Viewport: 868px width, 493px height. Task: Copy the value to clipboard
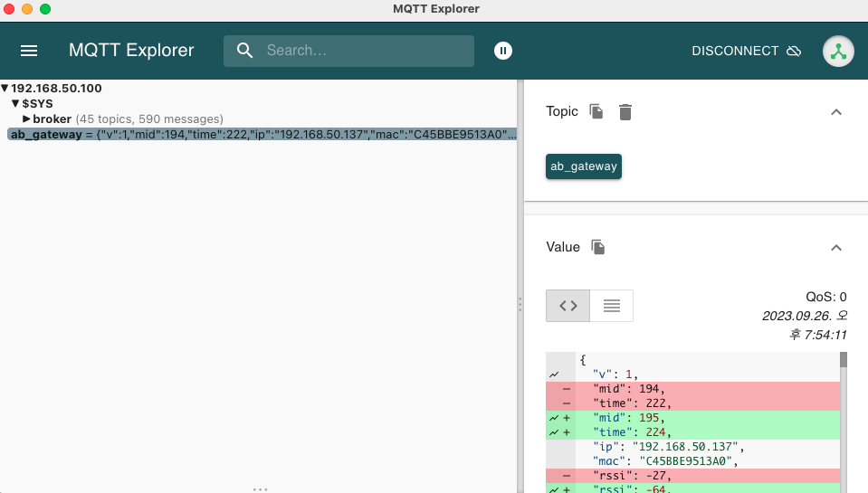[x=598, y=247]
